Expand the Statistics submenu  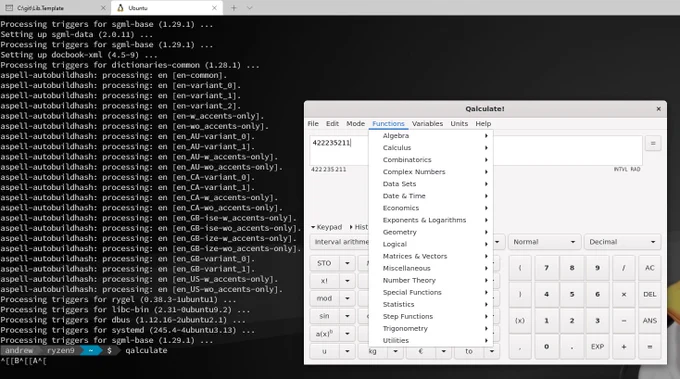point(431,304)
